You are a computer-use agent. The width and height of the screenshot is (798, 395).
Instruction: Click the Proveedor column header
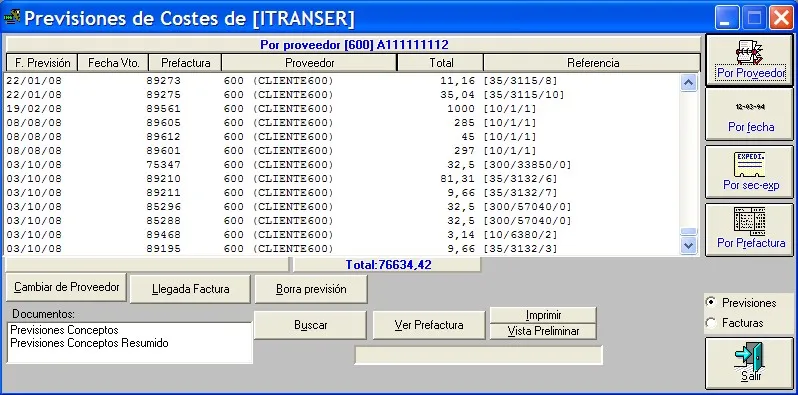309,63
